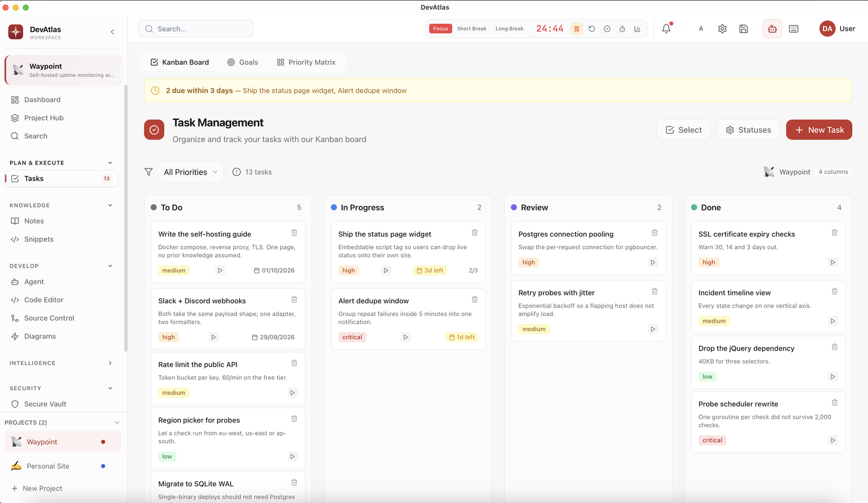868x503 pixels.
Task: Switch timer to Long Break mode
Action: tap(509, 29)
